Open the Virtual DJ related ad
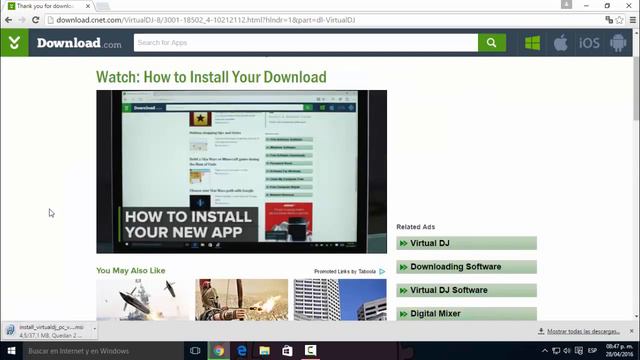The image size is (640, 360). pyautogui.click(x=467, y=243)
